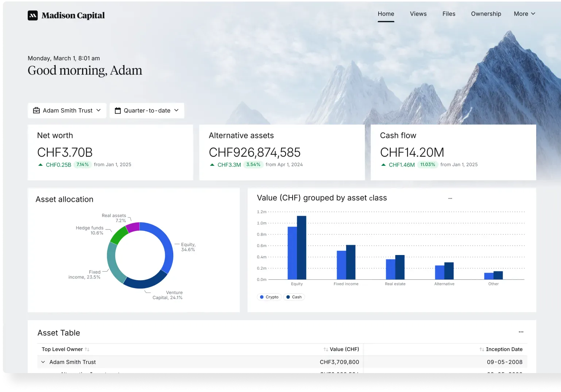
Task: Open the Alternative assets card
Action: (282, 152)
